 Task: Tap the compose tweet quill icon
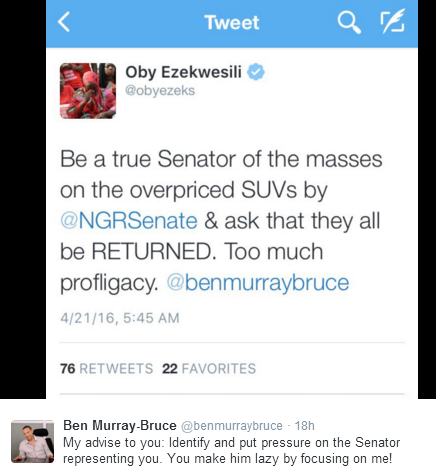pyautogui.click(x=393, y=21)
